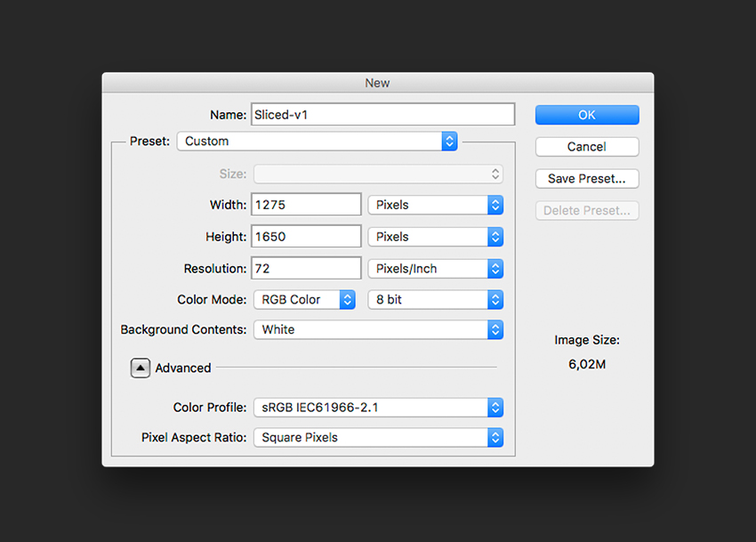Open the Width units Pixels dropdown
The width and height of the screenshot is (756, 542).
click(436, 205)
